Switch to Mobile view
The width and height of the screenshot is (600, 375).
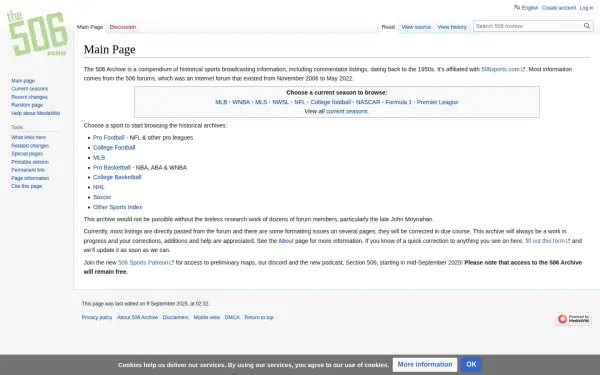[207, 318]
